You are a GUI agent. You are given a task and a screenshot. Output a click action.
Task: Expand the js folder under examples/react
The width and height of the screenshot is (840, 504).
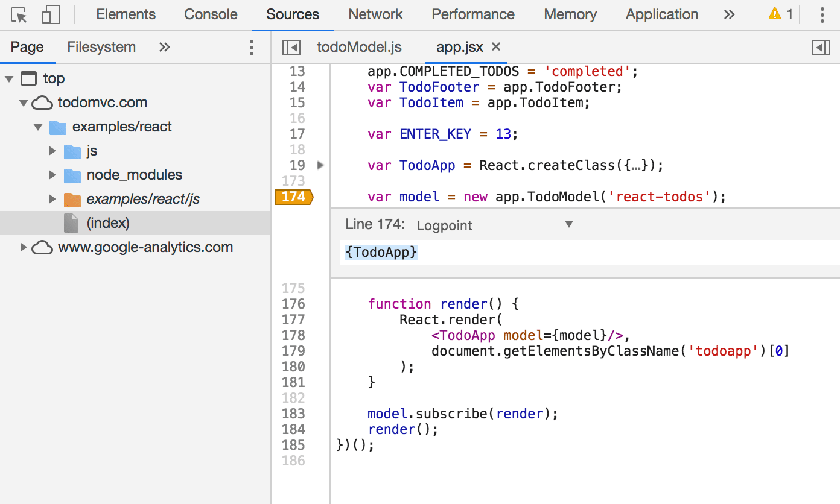[53, 151]
